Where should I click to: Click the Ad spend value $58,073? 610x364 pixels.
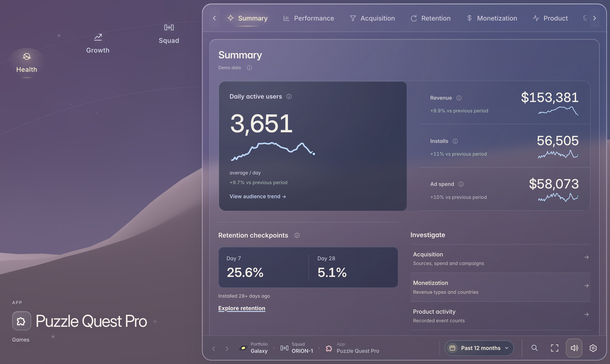click(554, 184)
